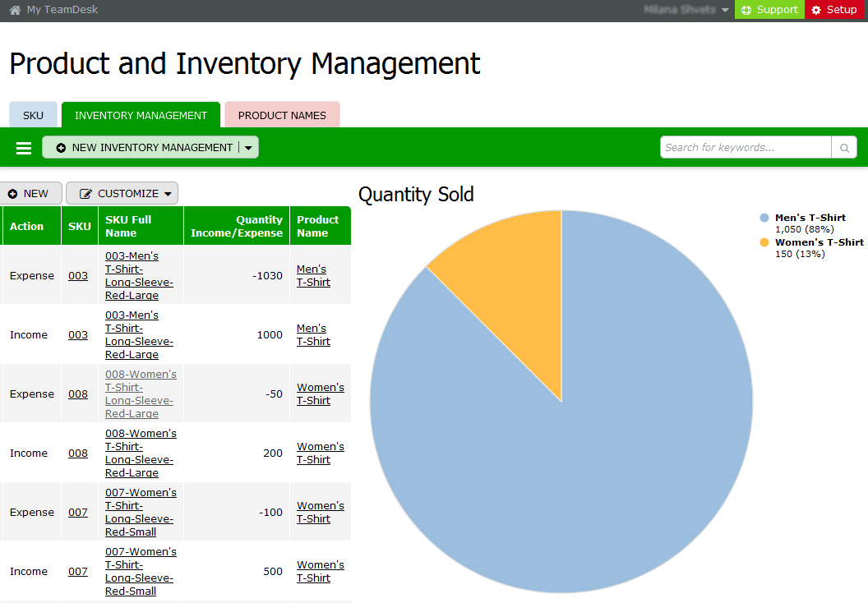This screenshot has width=868, height=603.
Task: Open the Product Names tab
Action: tap(282, 116)
